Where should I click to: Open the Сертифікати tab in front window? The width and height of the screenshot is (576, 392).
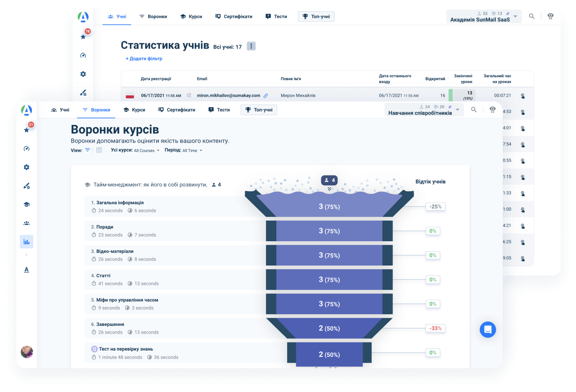[177, 110]
